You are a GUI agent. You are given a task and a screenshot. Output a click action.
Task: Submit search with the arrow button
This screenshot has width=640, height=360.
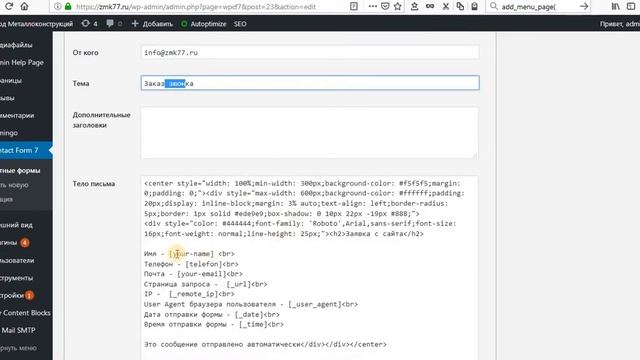[x=584, y=6]
